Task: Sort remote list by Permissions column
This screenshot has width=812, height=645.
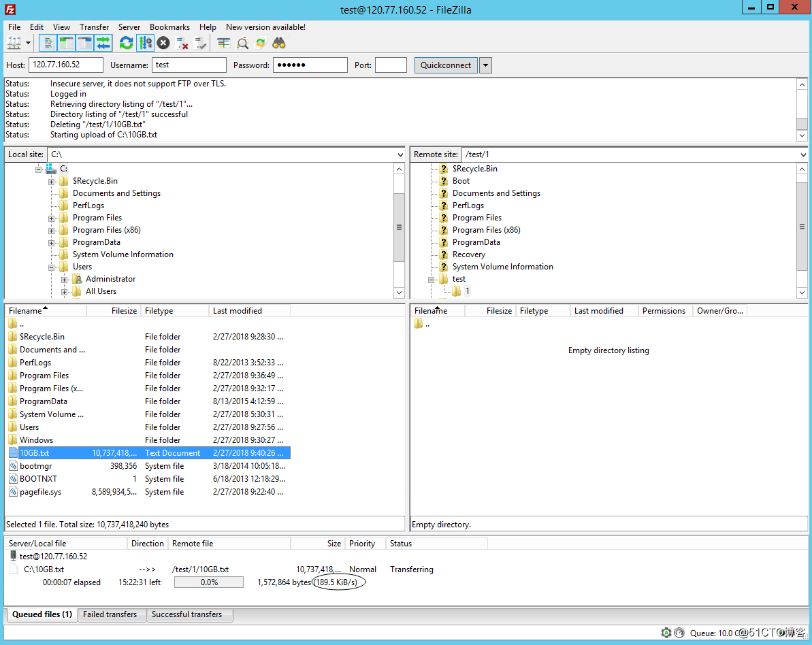Action: 665,311
